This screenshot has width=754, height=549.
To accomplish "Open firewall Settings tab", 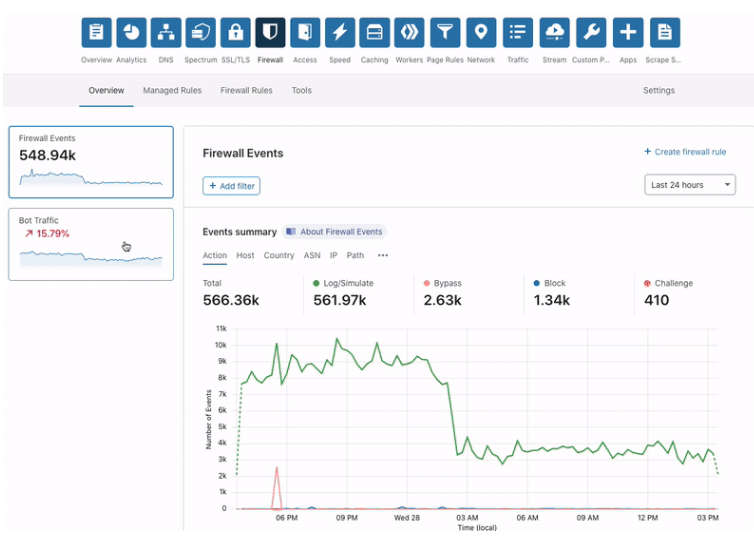I will pyautogui.click(x=659, y=90).
